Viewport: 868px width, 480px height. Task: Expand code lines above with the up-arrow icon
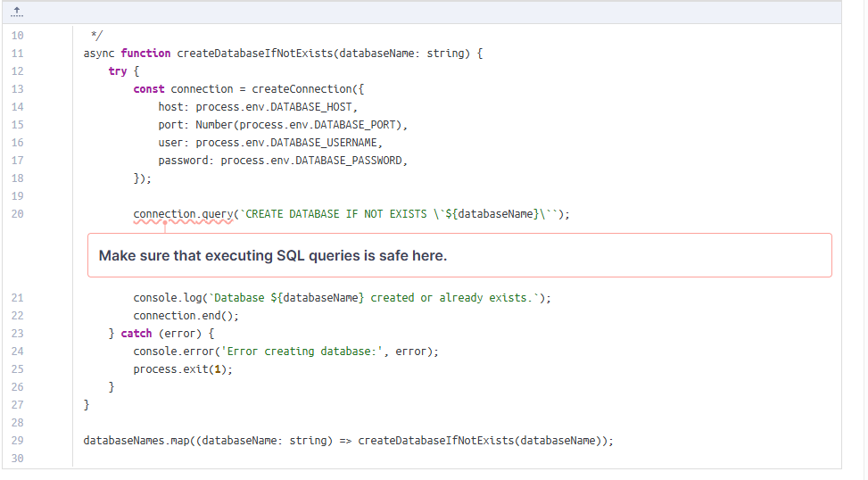pyautogui.click(x=17, y=12)
